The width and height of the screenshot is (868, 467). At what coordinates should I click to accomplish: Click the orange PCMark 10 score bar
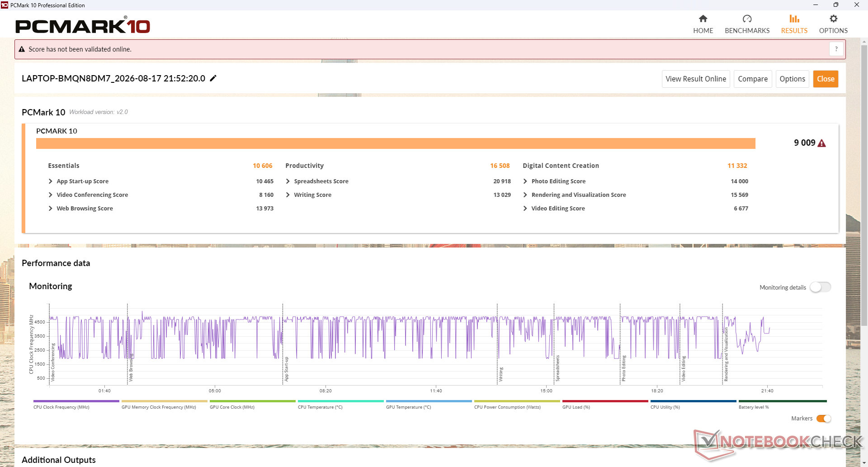pos(396,143)
